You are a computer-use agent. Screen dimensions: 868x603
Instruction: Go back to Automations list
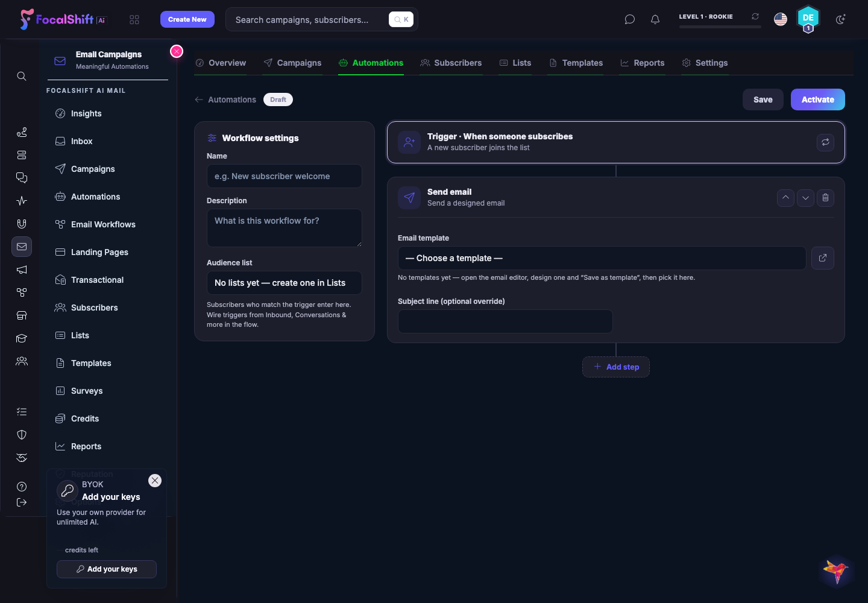[225, 99]
